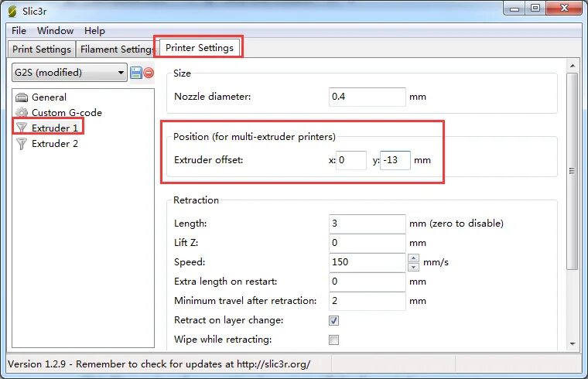Delete the preset with the red minus icon
Screen dimensions: 588x379
149,73
